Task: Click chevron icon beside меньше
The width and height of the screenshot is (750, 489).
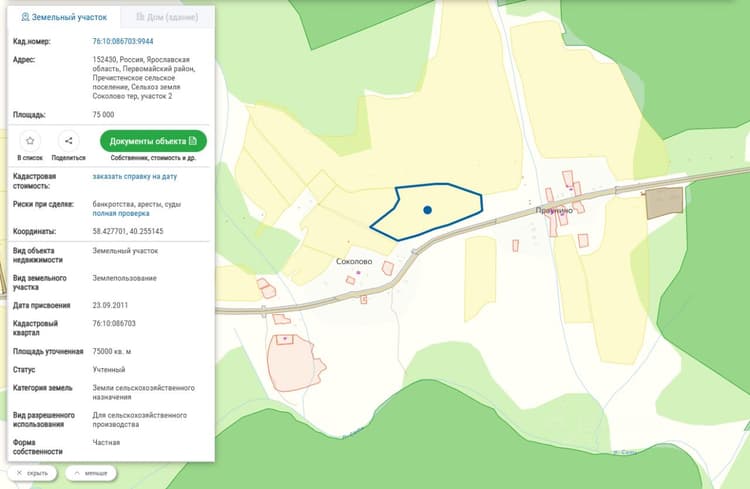Action: click(x=77, y=473)
